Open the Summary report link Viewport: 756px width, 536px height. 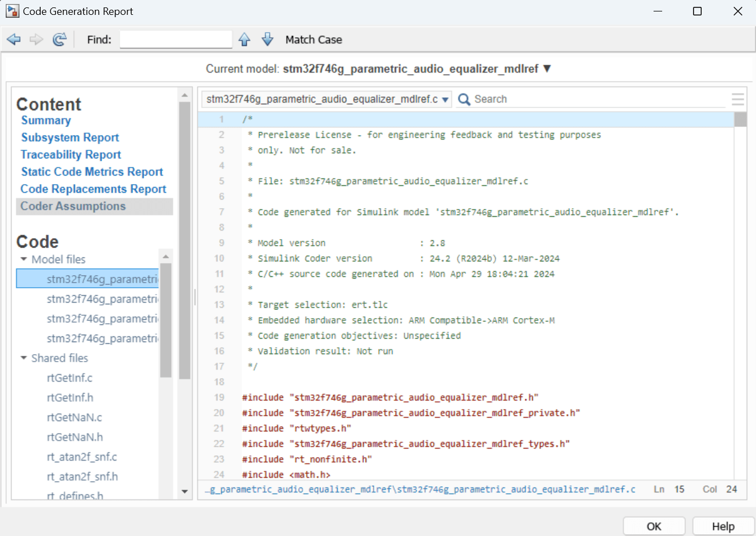click(x=46, y=120)
